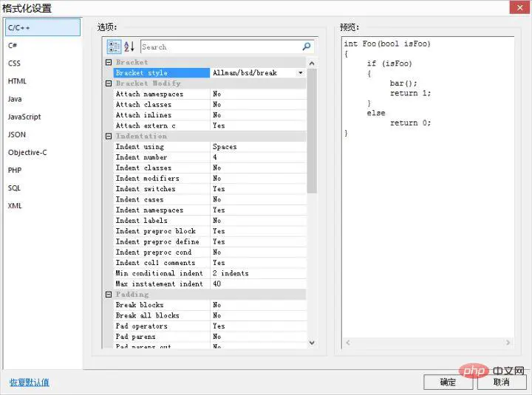The height and width of the screenshot is (395, 532).
Task: Click the 取消 cancel button
Action: coord(502,382)
